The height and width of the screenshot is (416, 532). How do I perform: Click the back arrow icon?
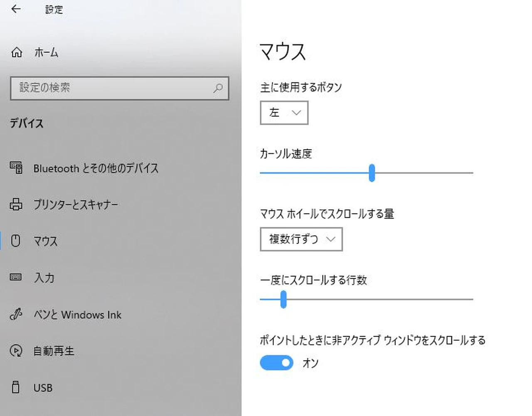pyautogui.click(x=16, y=9)
